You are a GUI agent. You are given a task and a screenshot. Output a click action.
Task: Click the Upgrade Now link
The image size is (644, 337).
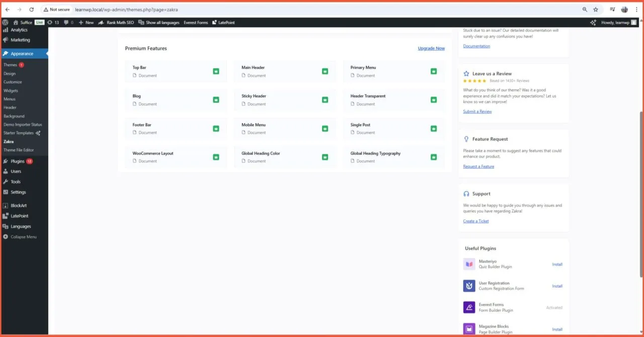(x=431, y=48)
